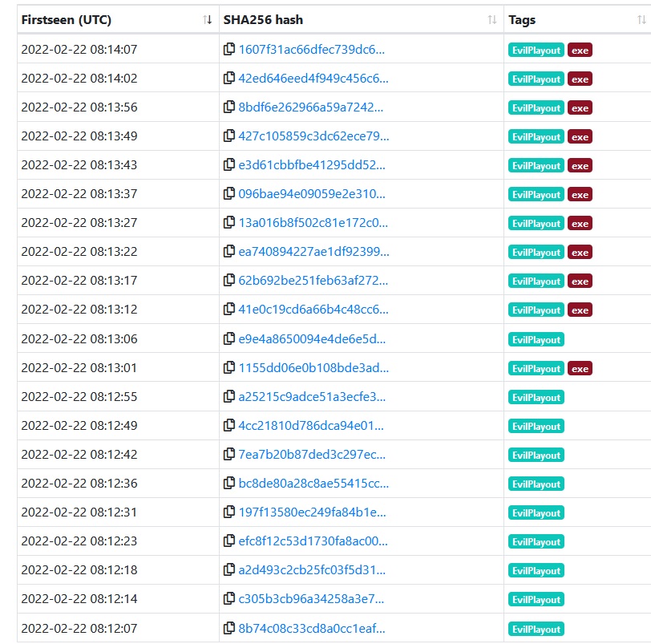The height and width of the screenshot is (644, 651).
Task: Open hash link a2d493c2cb25fc03f5d31...
Action: (x=312, y=569)
